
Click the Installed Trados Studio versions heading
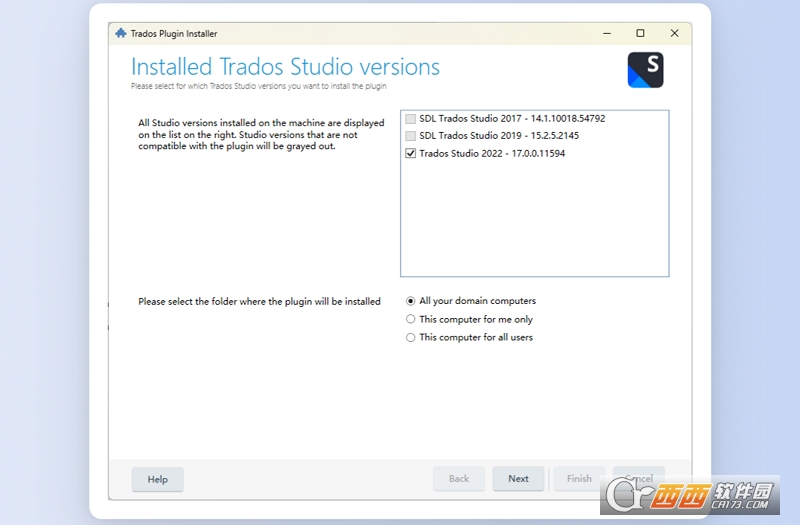(285, 67)
